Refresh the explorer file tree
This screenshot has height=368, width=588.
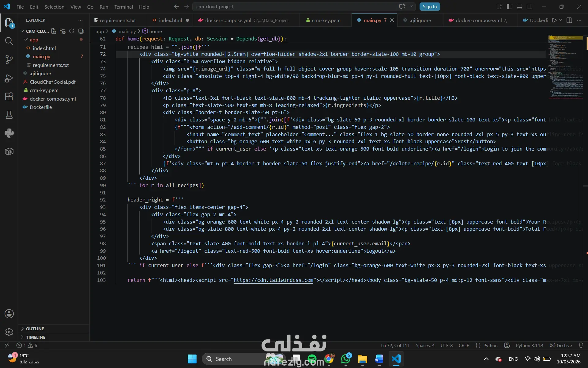coord(72,31)
